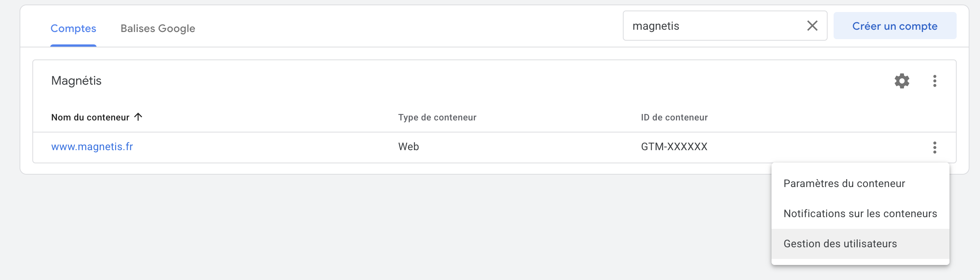Open Magnétis account settings gear
This screenshot has height=280, width=980.
point(902,81)
